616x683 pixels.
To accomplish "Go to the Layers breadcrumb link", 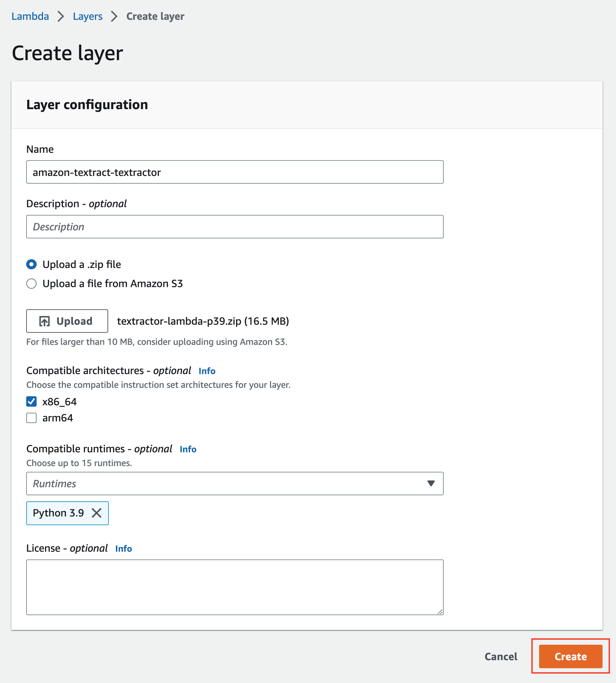I will click(x=88, y=16).
